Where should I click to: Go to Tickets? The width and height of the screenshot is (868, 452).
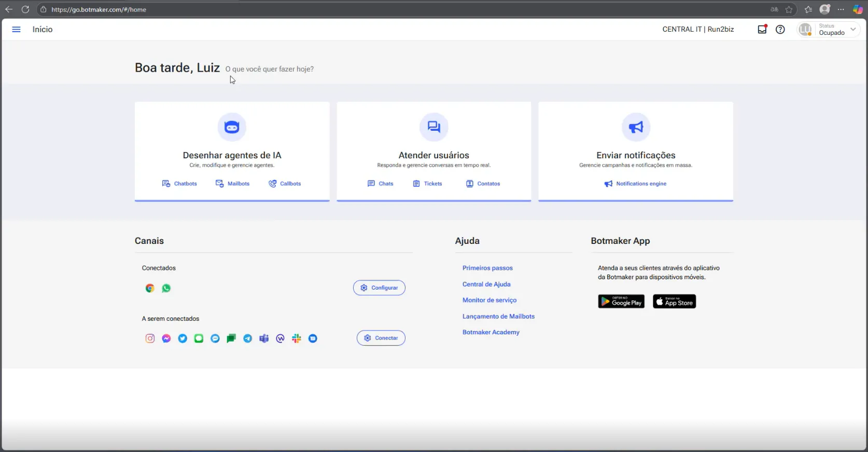tap(427, 184)
